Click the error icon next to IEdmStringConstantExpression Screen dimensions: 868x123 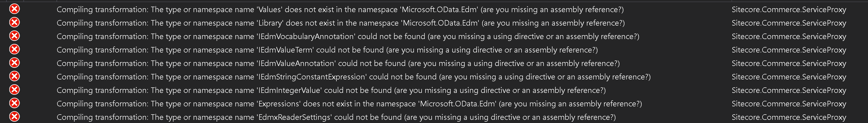point(14,76)
